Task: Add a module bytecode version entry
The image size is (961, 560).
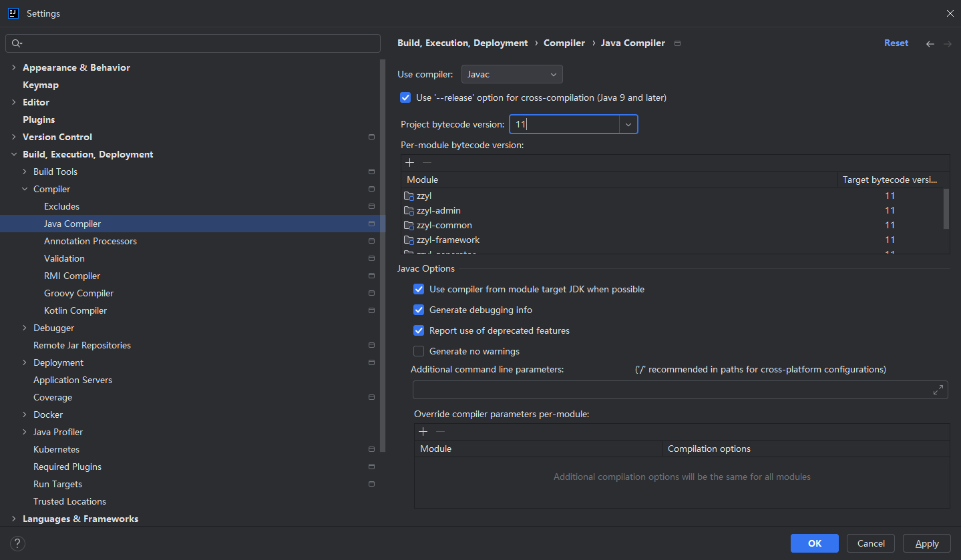Action: click(x=409, y=163)
